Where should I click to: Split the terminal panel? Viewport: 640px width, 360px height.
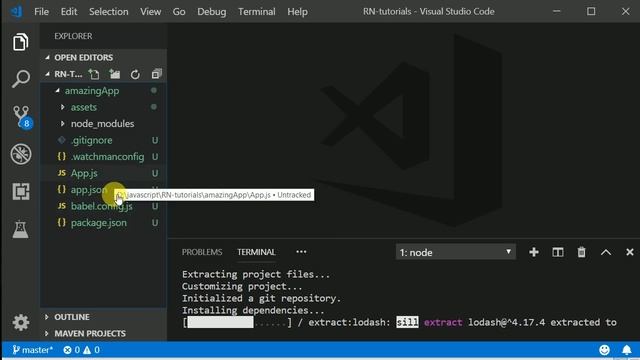[558, 252]
